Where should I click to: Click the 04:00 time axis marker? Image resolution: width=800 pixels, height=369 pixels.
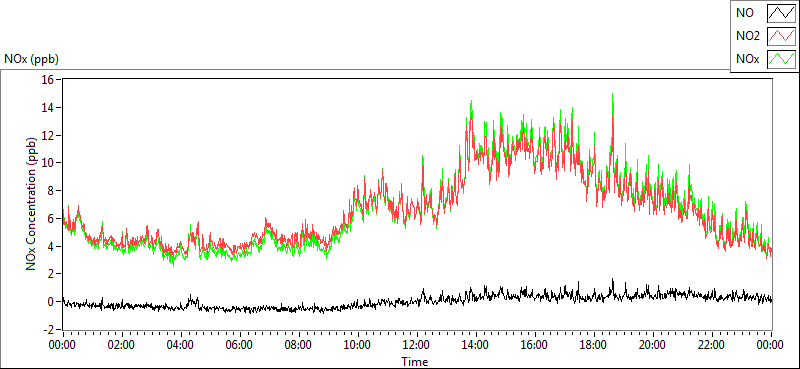click(x=181, y=345)
